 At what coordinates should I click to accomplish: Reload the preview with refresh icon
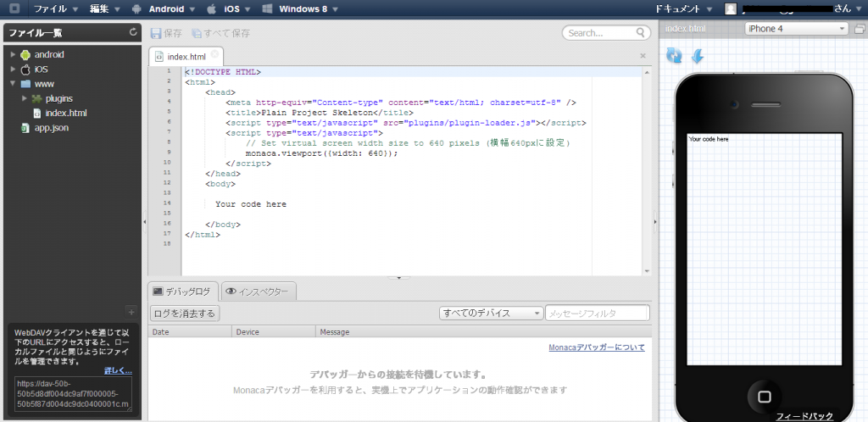674,55
